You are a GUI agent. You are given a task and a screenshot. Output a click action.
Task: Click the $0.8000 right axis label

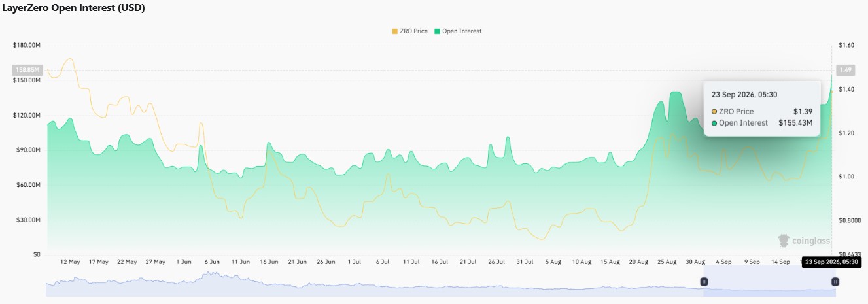(850, 220)
